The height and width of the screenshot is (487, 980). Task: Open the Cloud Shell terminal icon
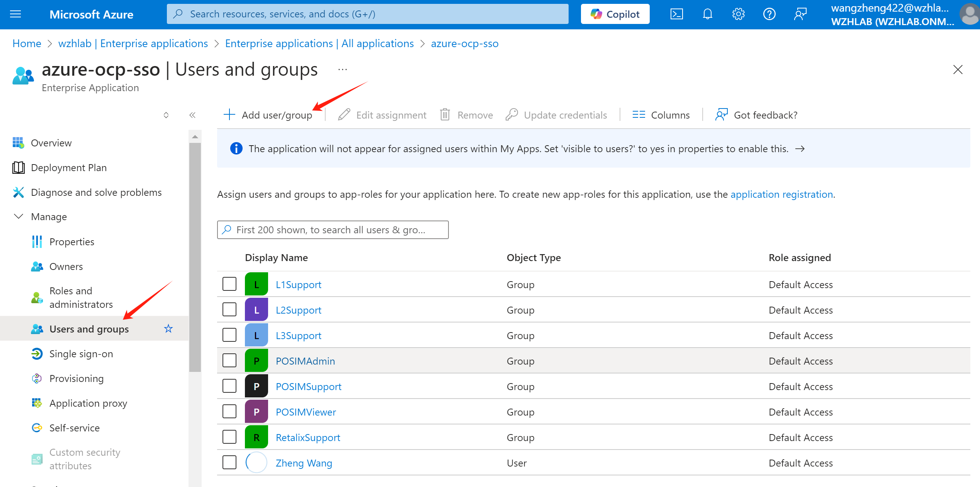click(677, 14)
